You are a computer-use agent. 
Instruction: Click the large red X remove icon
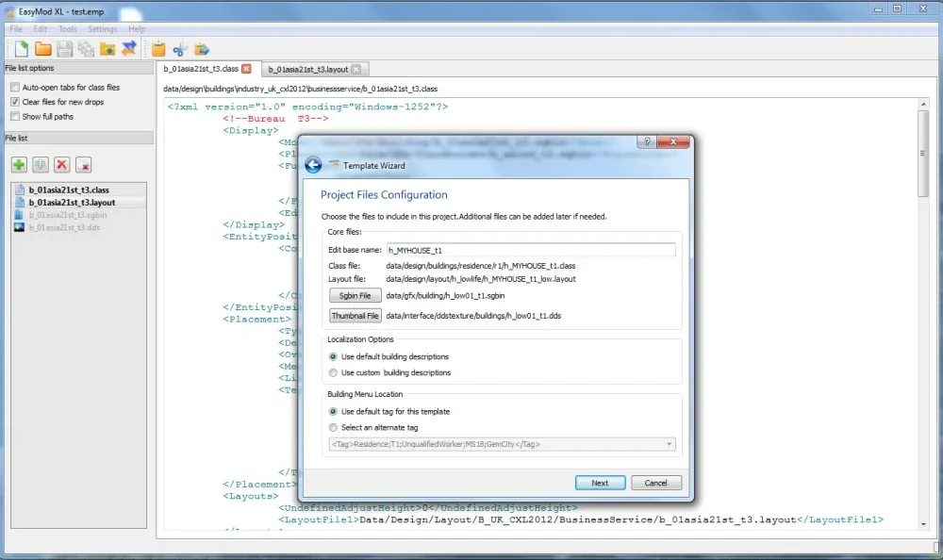(62, 165)
